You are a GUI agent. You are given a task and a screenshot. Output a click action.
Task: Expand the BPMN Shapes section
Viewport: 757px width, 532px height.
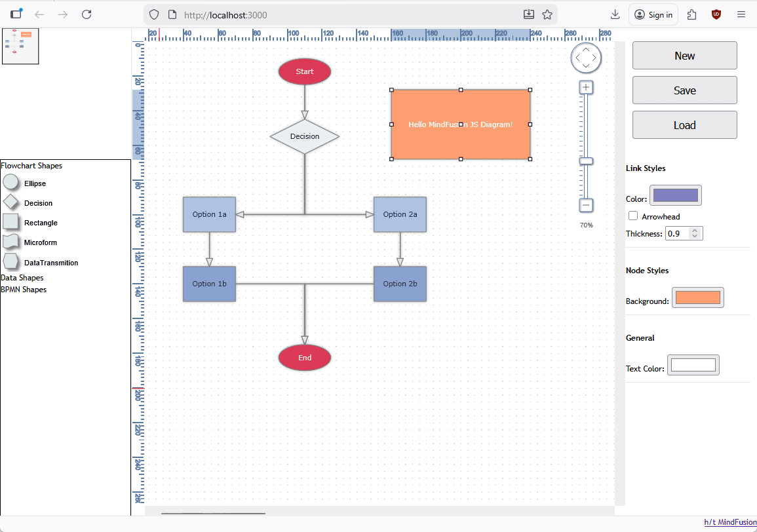tap(24, 290)
